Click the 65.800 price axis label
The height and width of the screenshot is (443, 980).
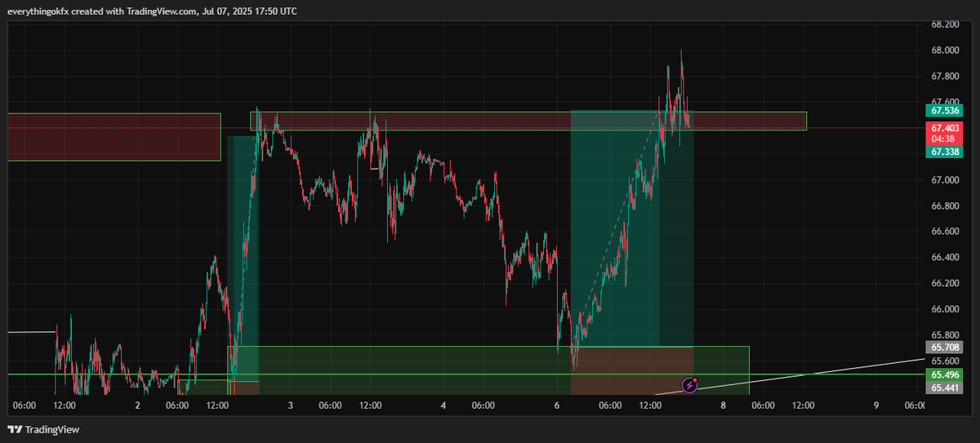pyautogui.click(x=945, y=335)
